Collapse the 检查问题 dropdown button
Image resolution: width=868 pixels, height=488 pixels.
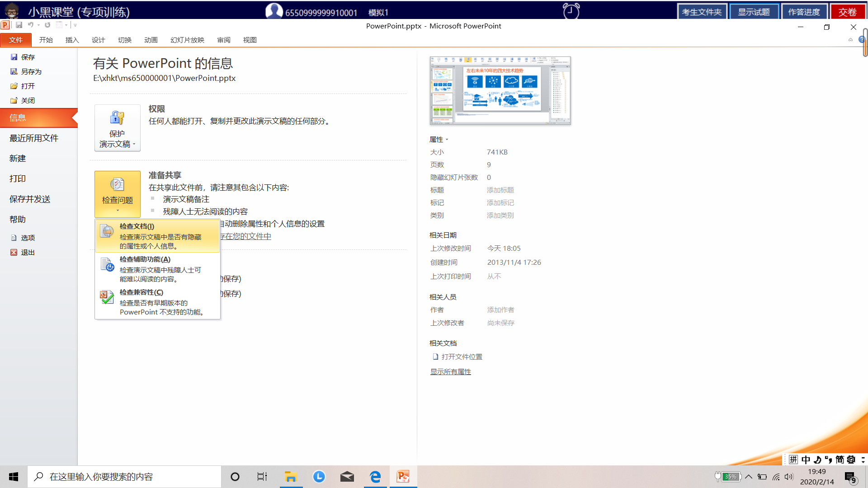pyautogui.click(x=118, y=194)
